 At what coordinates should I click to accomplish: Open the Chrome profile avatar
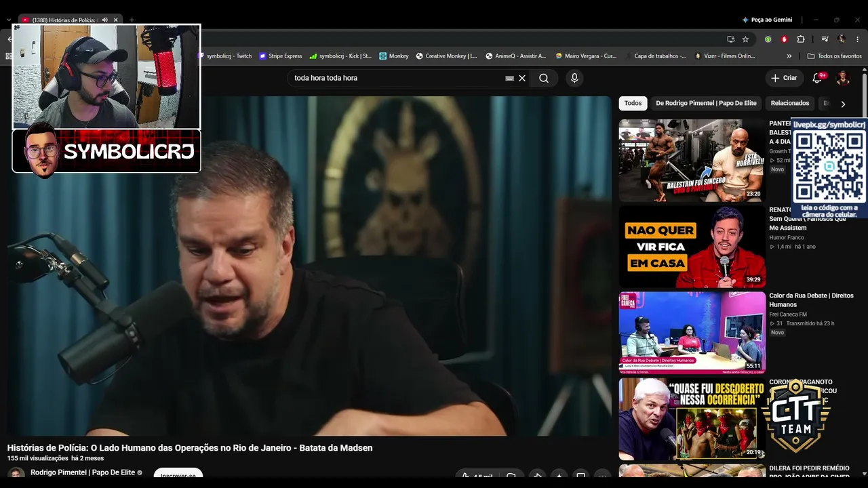click(x=842, y=39)
